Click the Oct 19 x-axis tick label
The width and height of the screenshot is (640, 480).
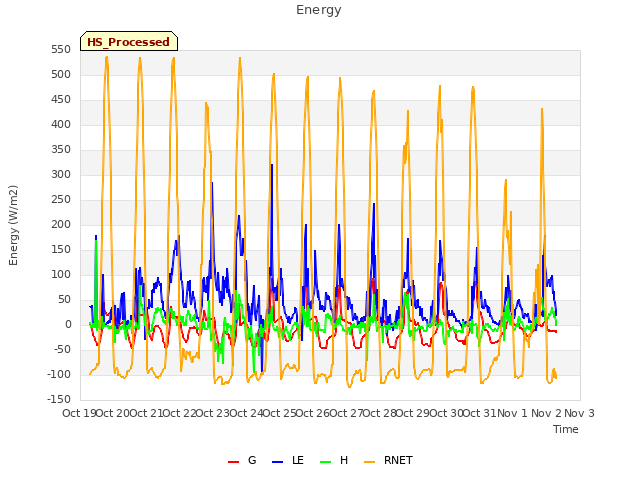(79, 413)
